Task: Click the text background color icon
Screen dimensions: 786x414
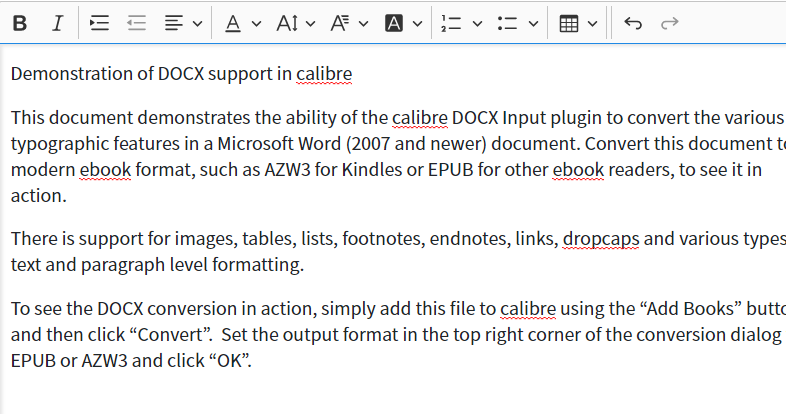Action: coord(394,23)
